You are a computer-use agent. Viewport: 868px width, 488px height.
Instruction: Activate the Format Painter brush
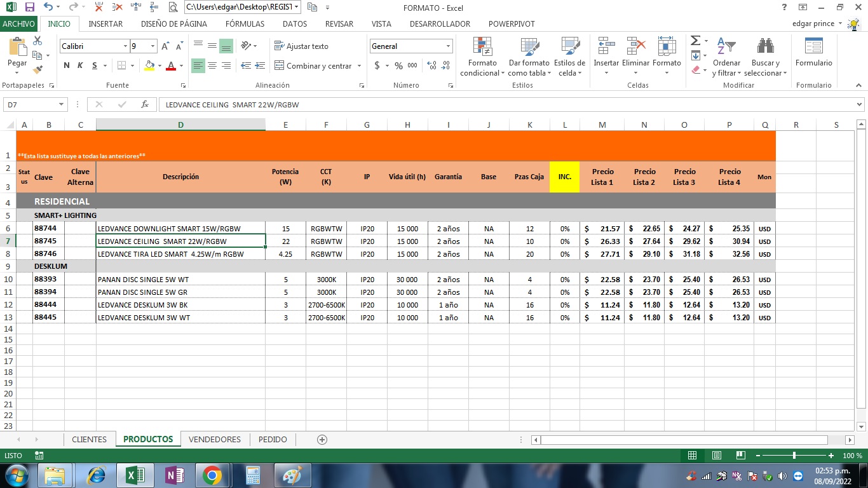point(37,69)
